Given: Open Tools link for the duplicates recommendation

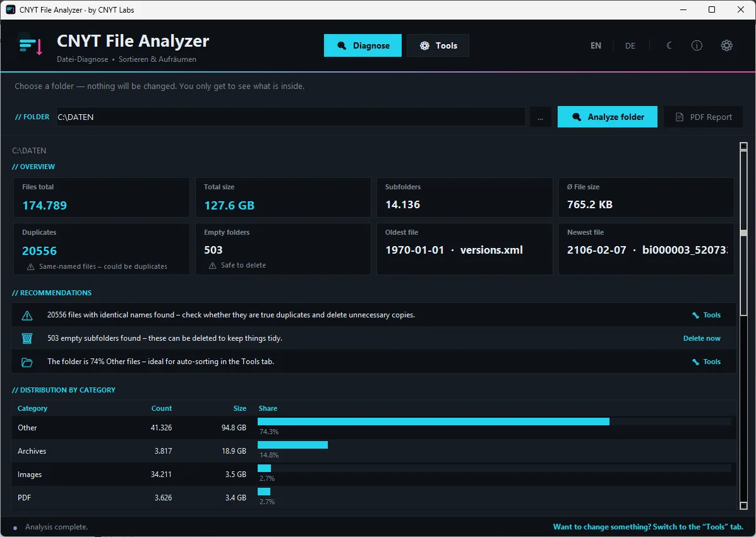Looking at the screenshot, I should click(x=706, y=315).
